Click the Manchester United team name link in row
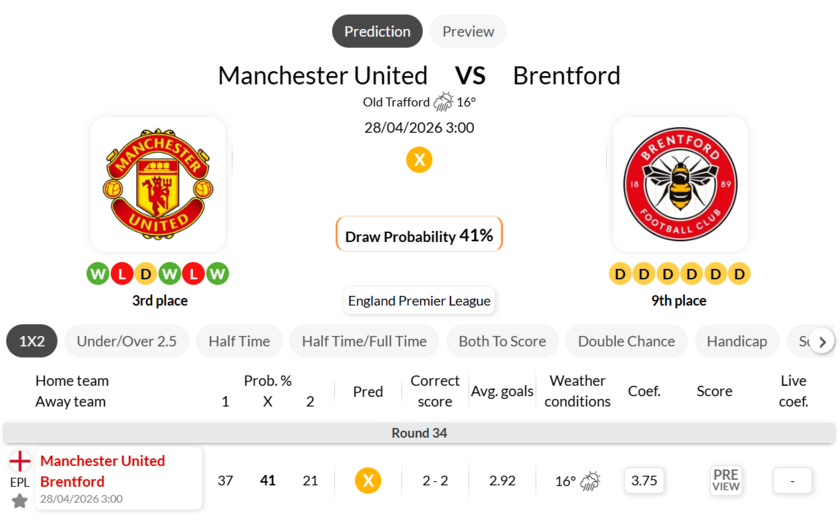840x531 pixels. pos(102,461)
